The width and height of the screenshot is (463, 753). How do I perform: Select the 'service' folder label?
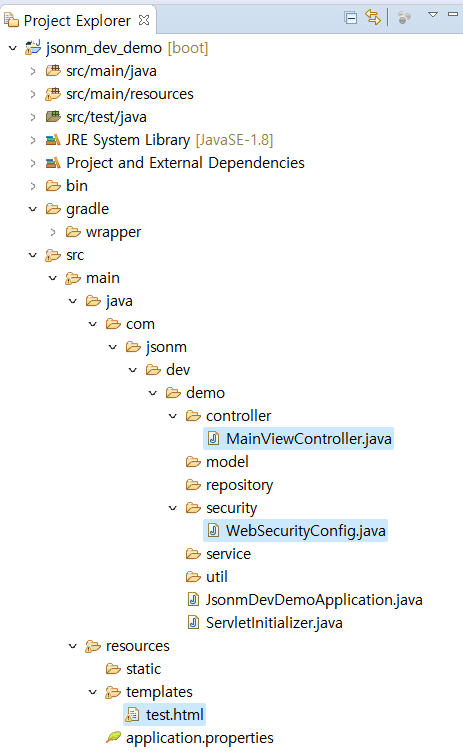(229, 554)
